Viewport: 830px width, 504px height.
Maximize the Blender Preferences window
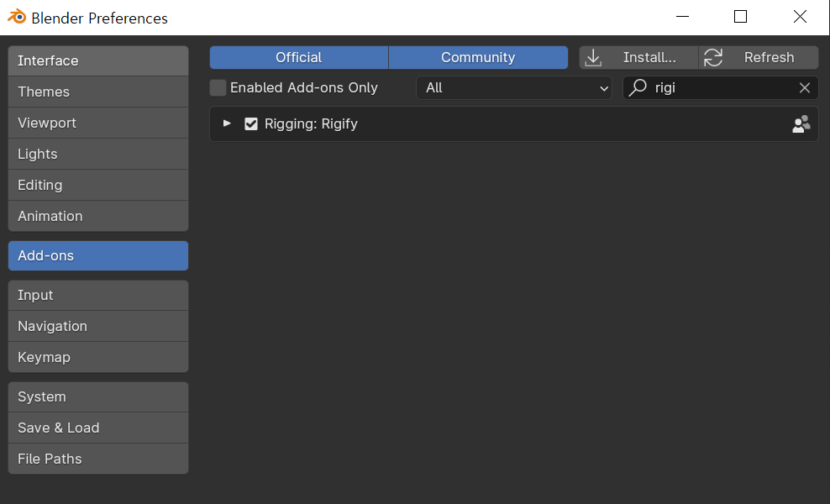[x=741, y=17]
